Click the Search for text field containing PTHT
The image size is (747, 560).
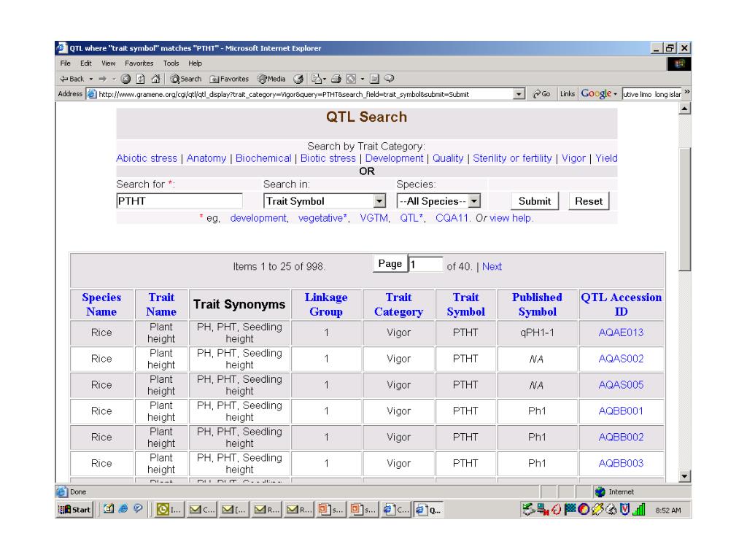pyautogui.click(x=179, y=201)
